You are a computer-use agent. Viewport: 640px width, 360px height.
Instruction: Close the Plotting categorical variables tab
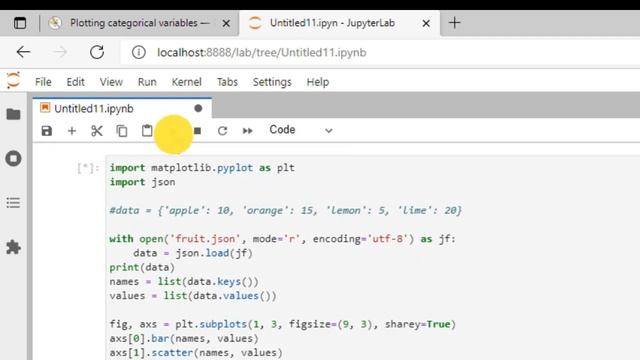click(x=226, y=24)
